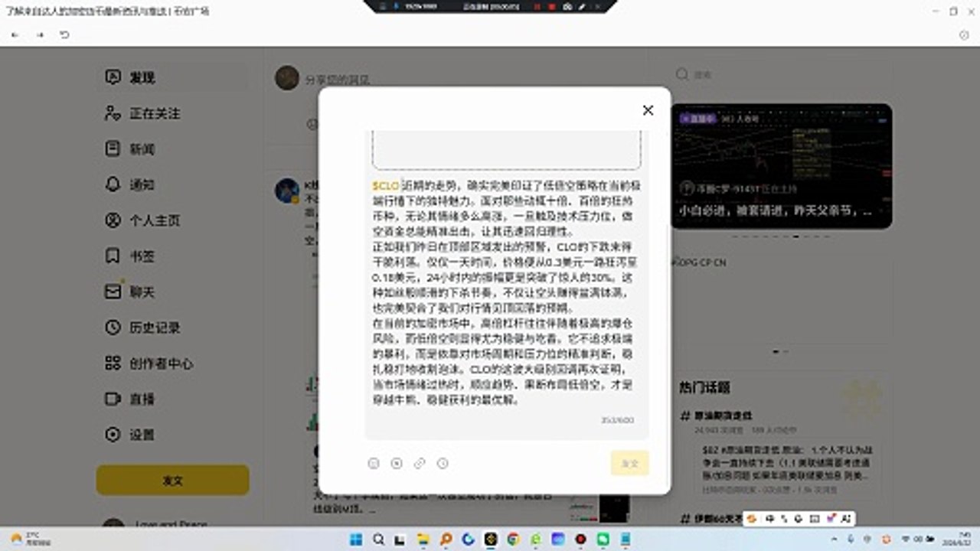Image resolution: width=980 pixels, height=551 pixels.
Task: Open the live stream thumbnail card
Action: 782,166
